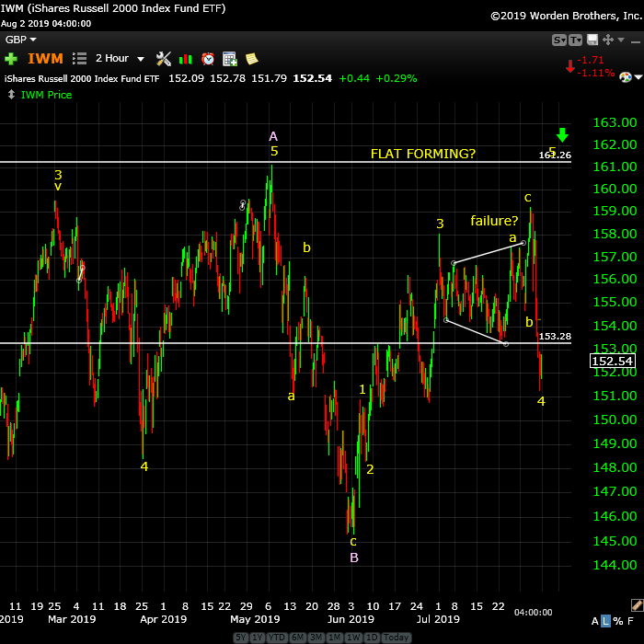Open the symbol list icon beside IWM
The height and width of the screenshot is (644, 644).
(x=79, y=58)
